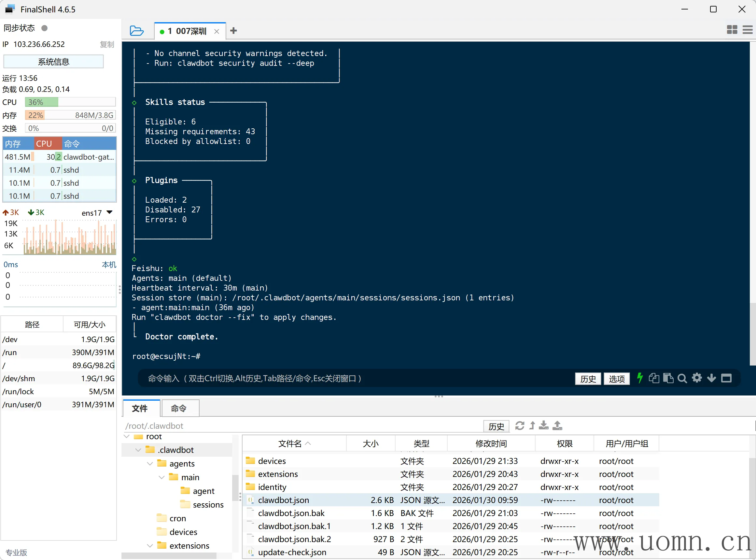Image resolution: width=756 pixels, height=560 pixels.
Task: Click the 选项 button
Action: coord(616,379)
